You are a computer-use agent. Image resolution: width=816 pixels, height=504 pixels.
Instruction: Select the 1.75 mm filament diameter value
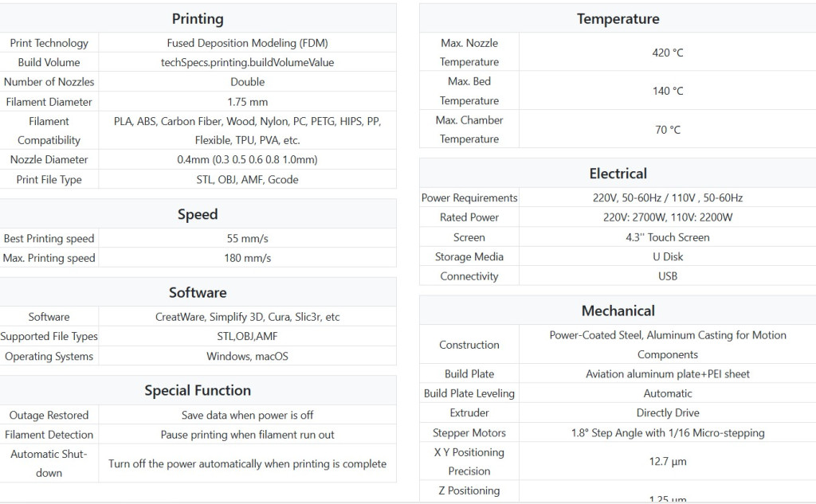click(247, 102)
